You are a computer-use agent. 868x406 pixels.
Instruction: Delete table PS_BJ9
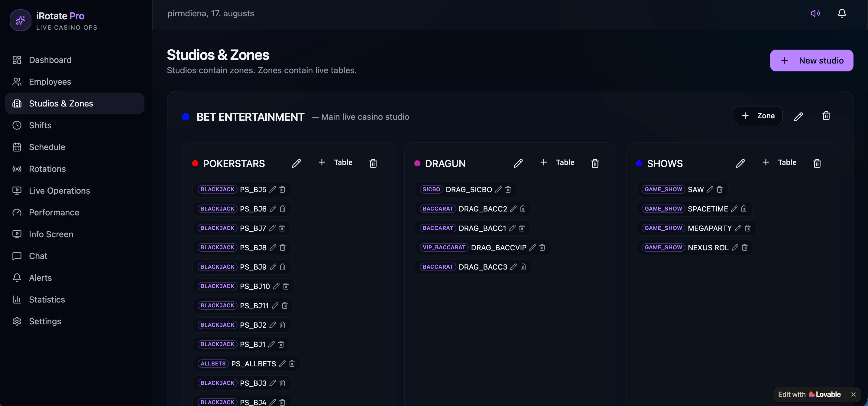(x=283, y=267)
